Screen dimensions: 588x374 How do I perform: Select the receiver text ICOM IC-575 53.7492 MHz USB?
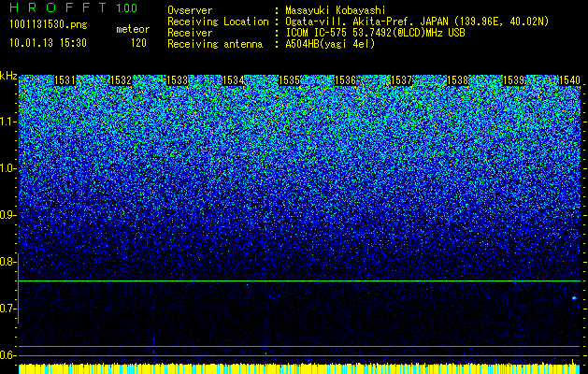(376, 33)
